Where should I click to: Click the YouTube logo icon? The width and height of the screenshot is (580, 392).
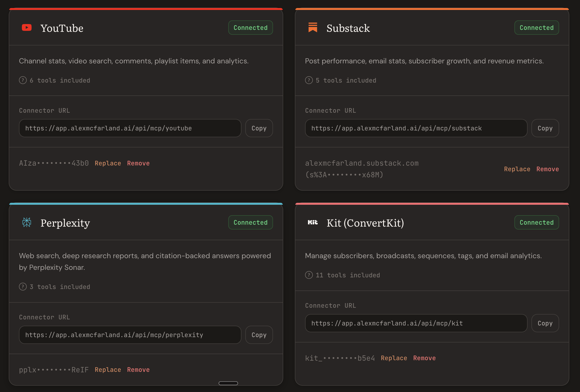26,27
